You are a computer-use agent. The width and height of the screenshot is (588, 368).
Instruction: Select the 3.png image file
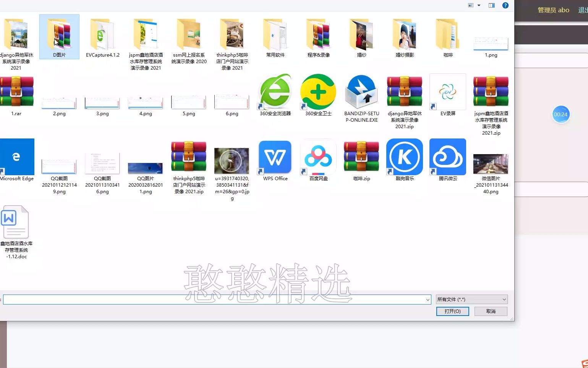[x=102, y=106]
